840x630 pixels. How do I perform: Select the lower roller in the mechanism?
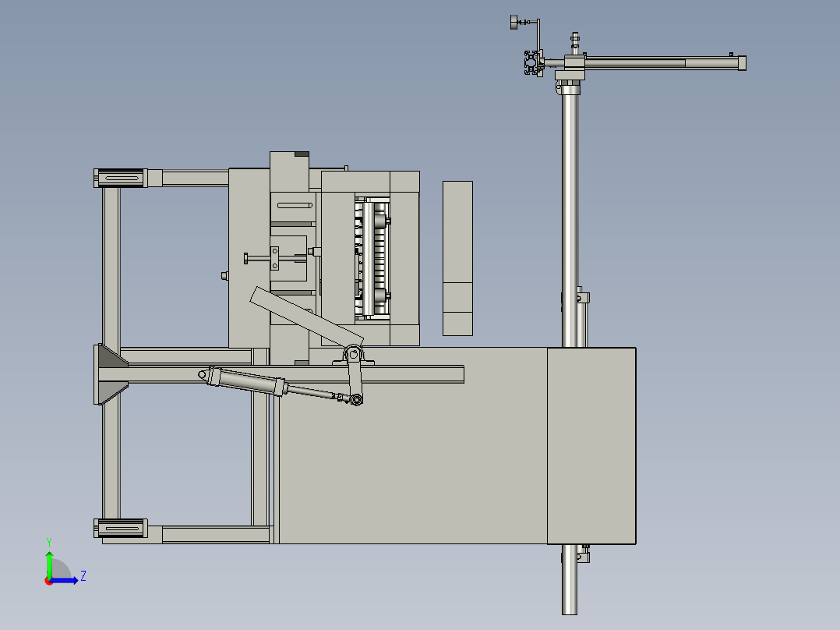click(379, 296)
